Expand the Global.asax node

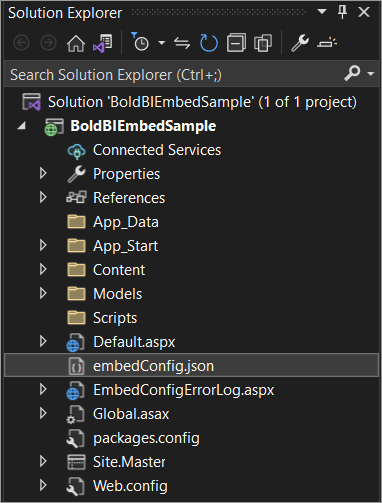click(43, 413)
